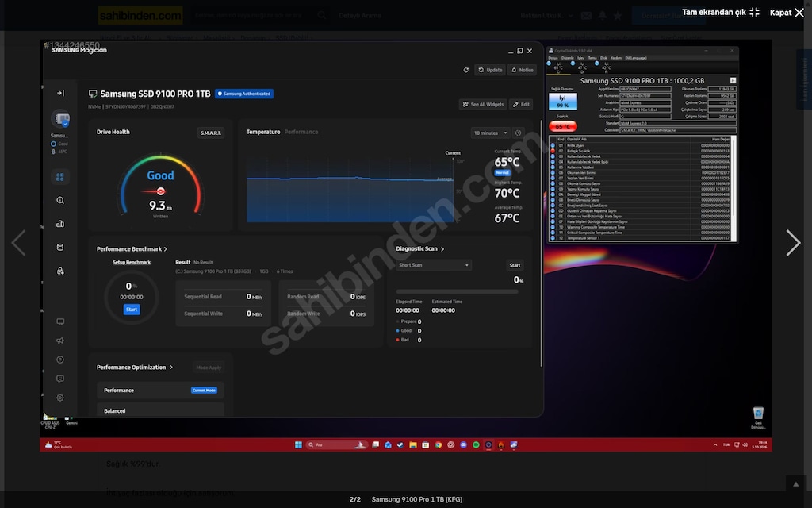This screenshot has width=812, height=508.
Task: Open Discord from the taskbar
Action: tap(463, 444)
